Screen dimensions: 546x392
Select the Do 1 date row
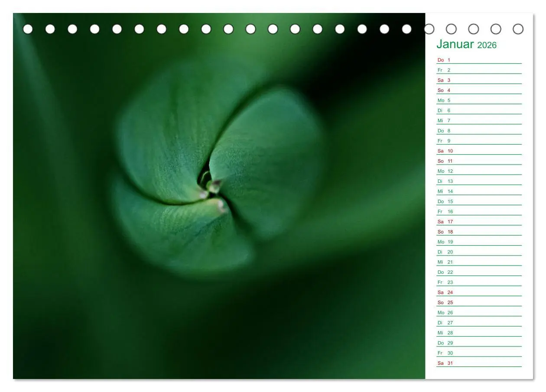(x=479, y=60)
